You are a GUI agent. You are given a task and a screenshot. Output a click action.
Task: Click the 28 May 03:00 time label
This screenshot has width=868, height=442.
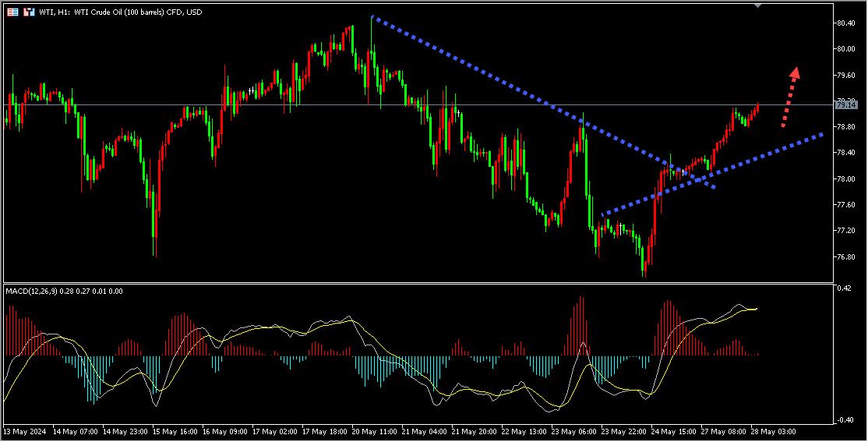pyautogui.click(x=775, y=431)
